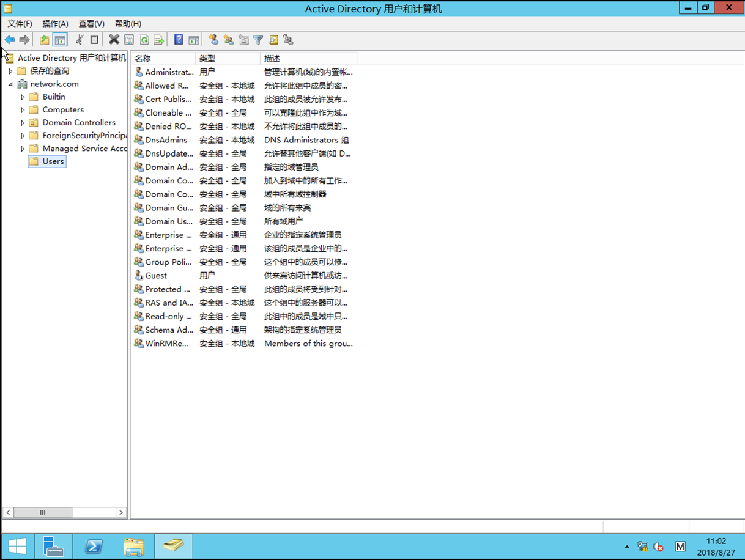745x560 pixels.
Task: Open the Windows Start button
Action: pyautogui.click(x=17, y=546)
